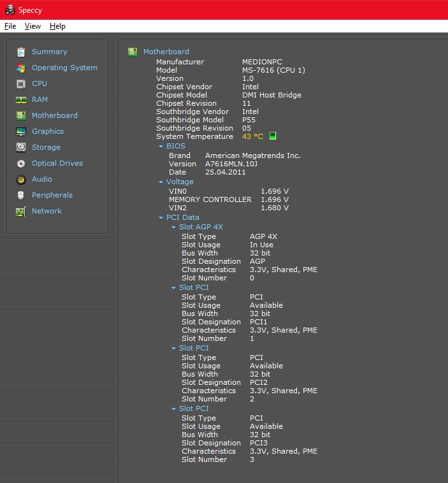The image size is (448, 483).
Task: Click the Storage hard drive icon
Action: [x=21, y=147]
